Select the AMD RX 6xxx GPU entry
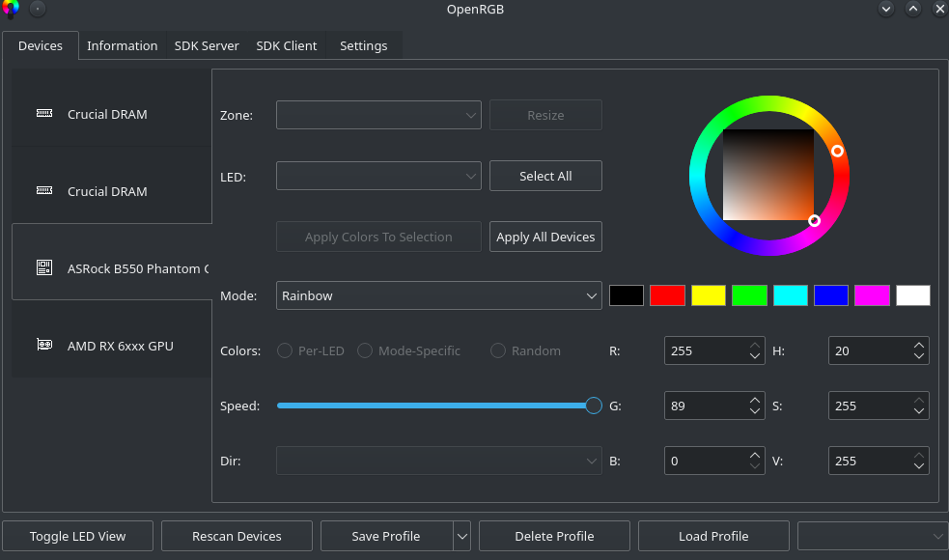The height and width of the screenshot is (560, 949). (112, 339)
